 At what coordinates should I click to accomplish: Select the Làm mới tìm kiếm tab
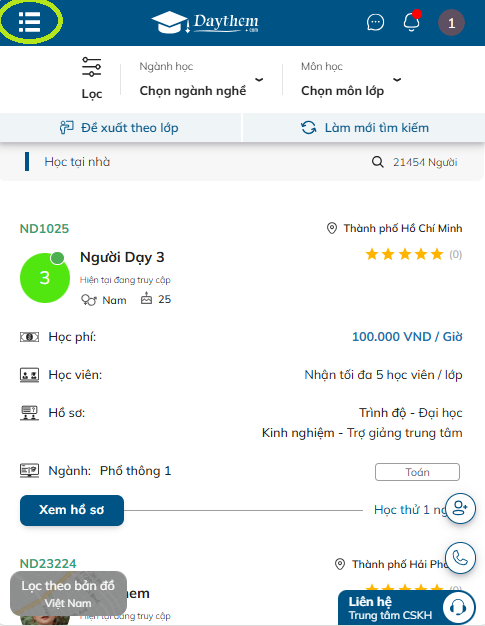pos(364,128)
